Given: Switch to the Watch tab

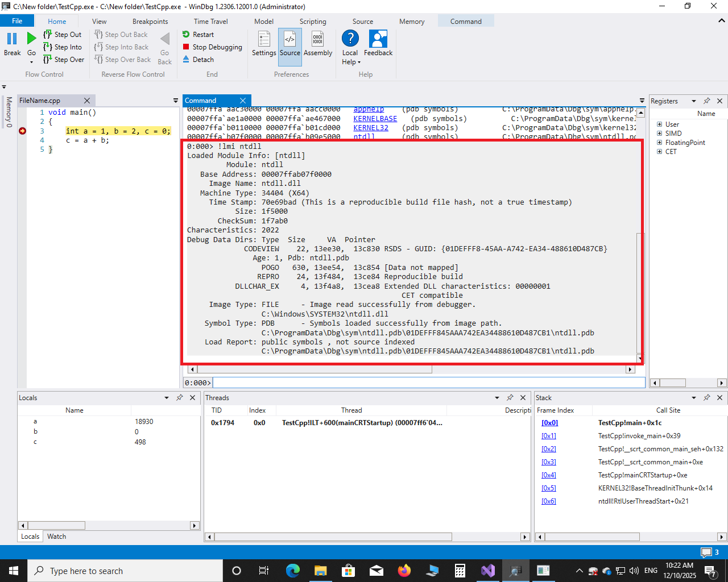Looking at the screenshot, I should coord(56,537).
